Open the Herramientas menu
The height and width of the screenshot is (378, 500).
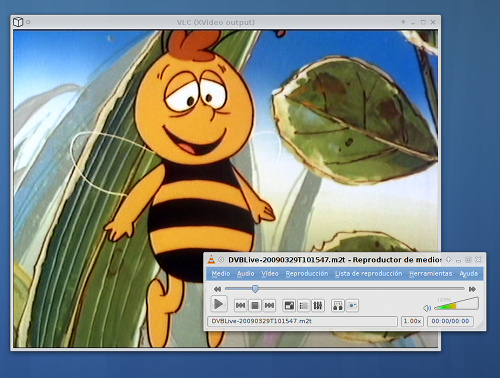(431, 274)
